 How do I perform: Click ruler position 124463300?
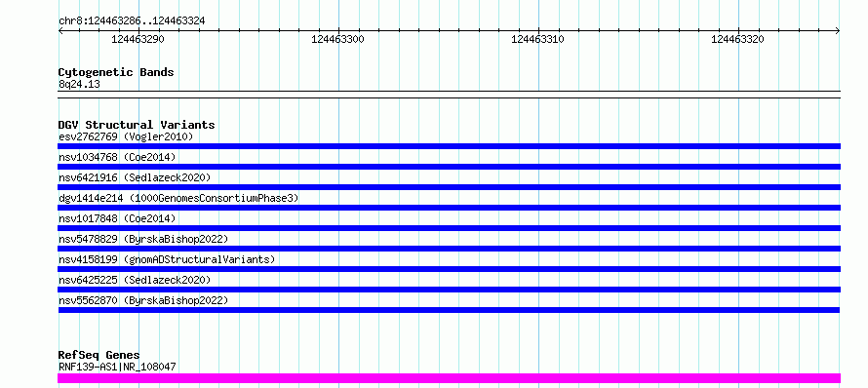coord(337,39)
